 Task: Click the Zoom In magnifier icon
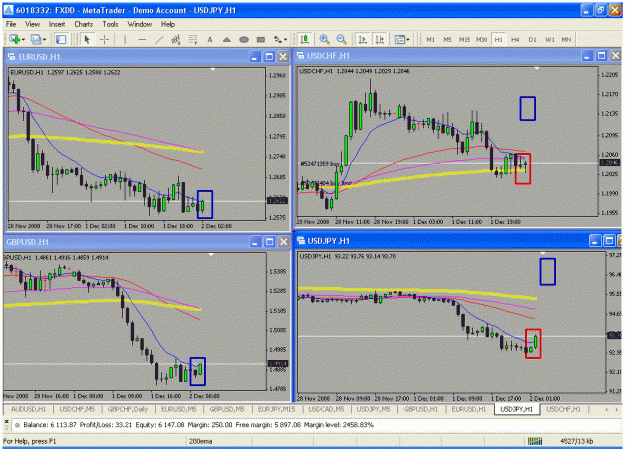click(x=324, y=39)
